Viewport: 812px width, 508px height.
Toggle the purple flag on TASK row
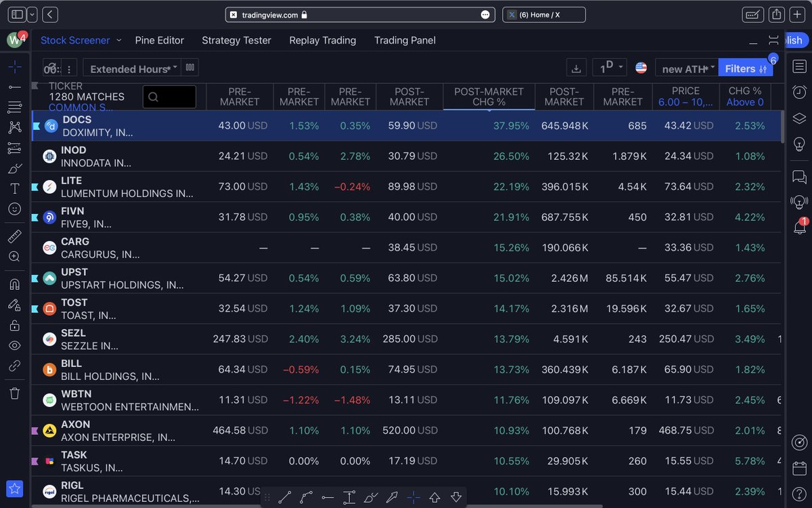36,461
